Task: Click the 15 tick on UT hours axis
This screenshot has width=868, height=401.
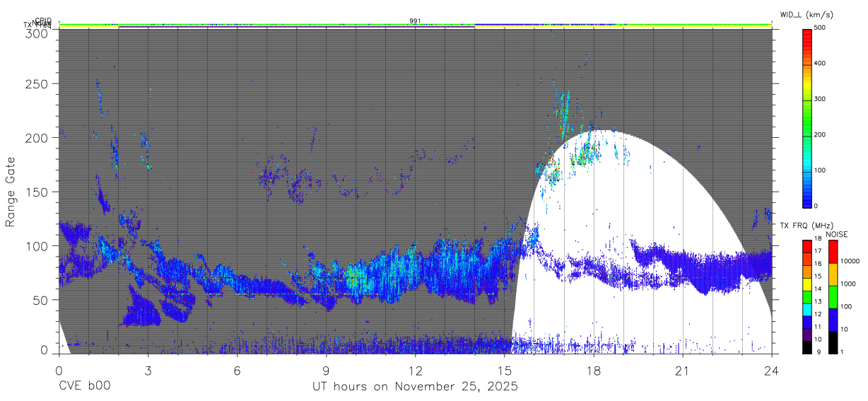Action: (505, 370)
